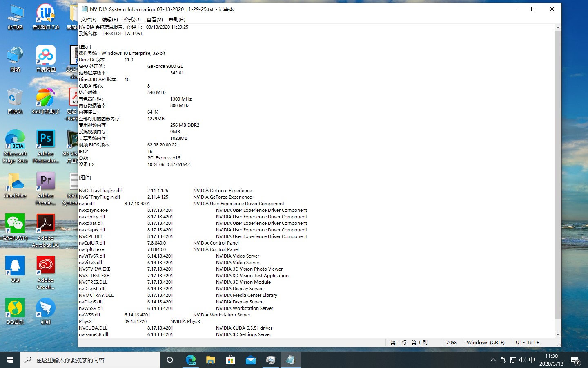The image size is (588, 368).
Task: Click the [组件] section header
Action: (85, 177)
